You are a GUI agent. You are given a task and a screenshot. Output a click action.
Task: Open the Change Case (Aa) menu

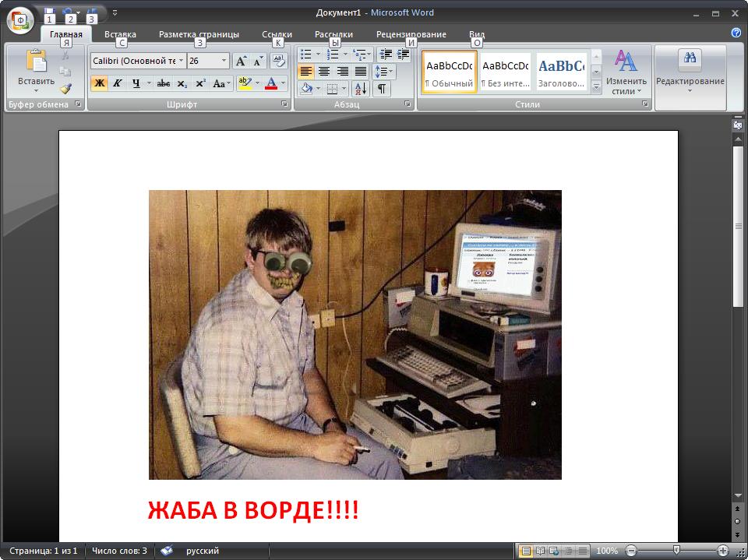tap(221, 83)
